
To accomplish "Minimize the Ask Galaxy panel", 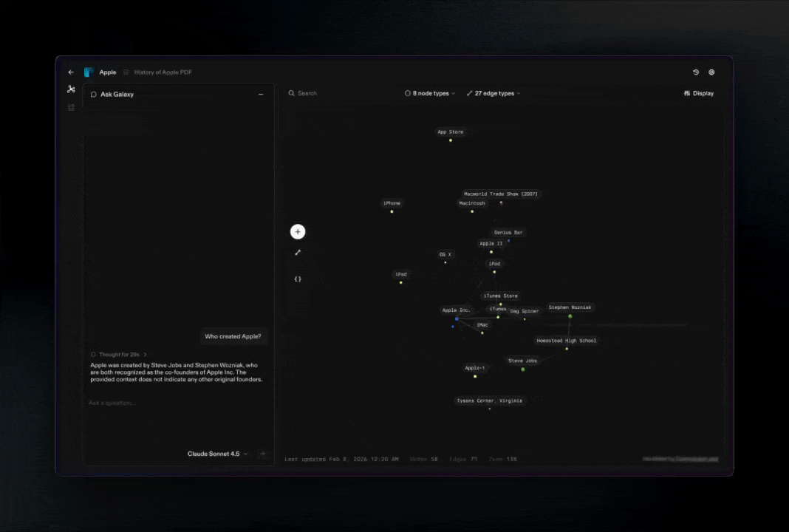I will tap(261, 94).
